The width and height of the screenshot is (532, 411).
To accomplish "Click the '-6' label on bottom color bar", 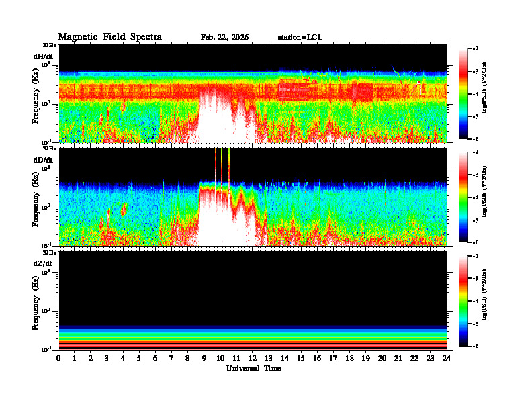I will click(476, 346).
